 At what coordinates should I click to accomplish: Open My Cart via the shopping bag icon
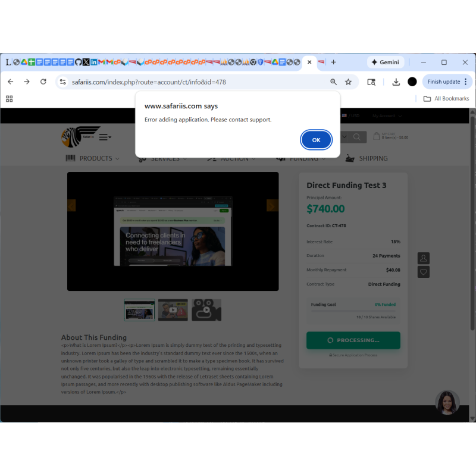click(x=376, y=136)
